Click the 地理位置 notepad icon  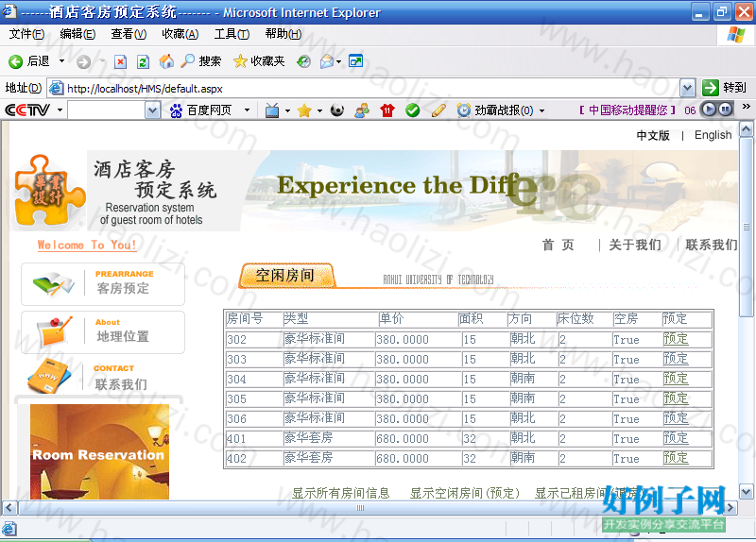tap(54, 331)
